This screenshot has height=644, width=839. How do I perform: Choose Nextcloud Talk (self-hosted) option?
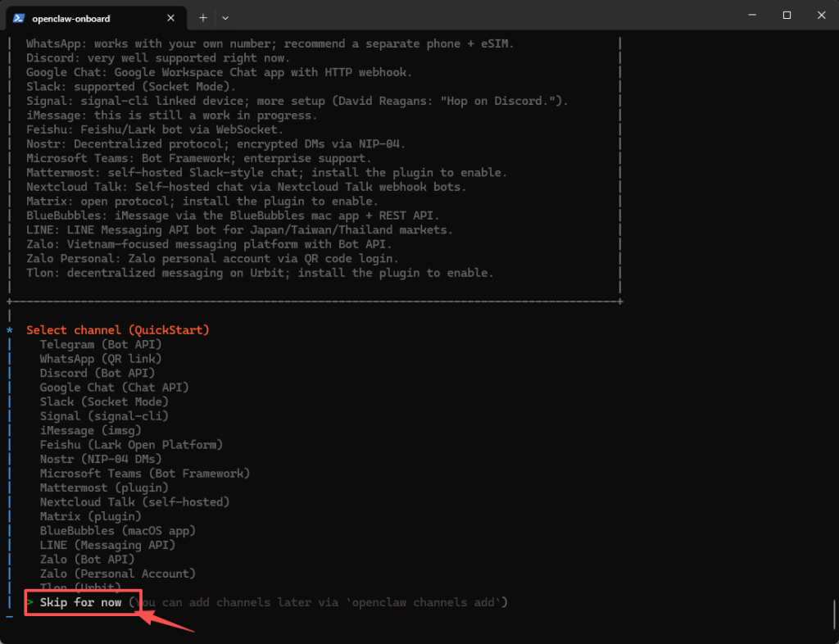(x=135, y=502)
